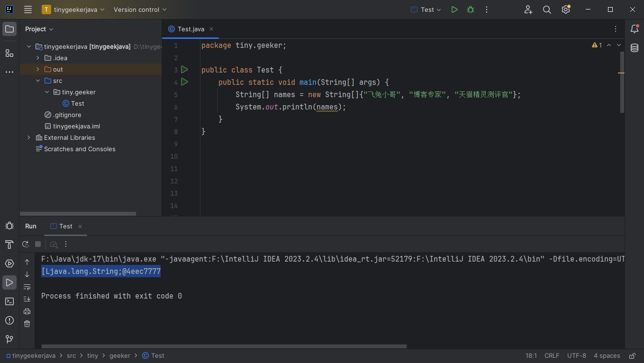Viewport: 644px width, 363px height.
Task: Open more run actions menu
Action: tap(486, 9)
